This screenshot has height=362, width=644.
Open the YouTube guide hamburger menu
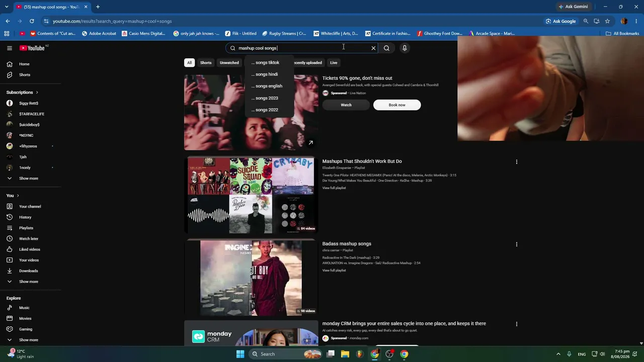[x=9, y=48]
